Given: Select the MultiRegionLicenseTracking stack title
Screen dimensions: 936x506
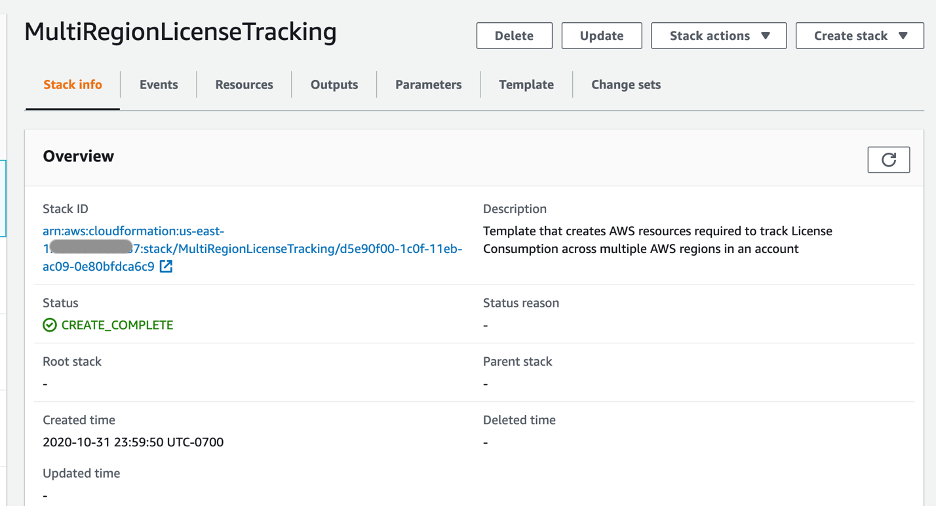Looking at the screenshot, I should point(180,32).
